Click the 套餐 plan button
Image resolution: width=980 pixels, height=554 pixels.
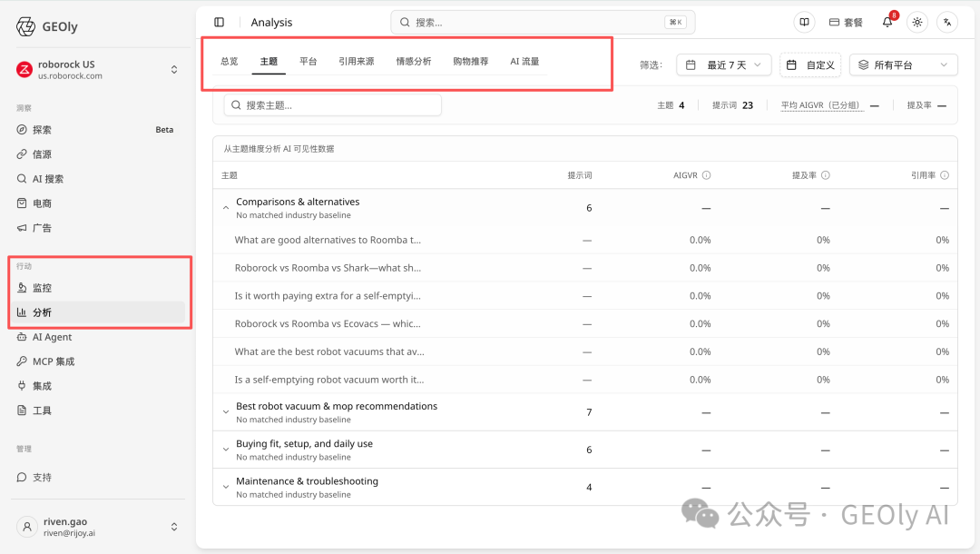pyautogui.click(x=846, y=23)
